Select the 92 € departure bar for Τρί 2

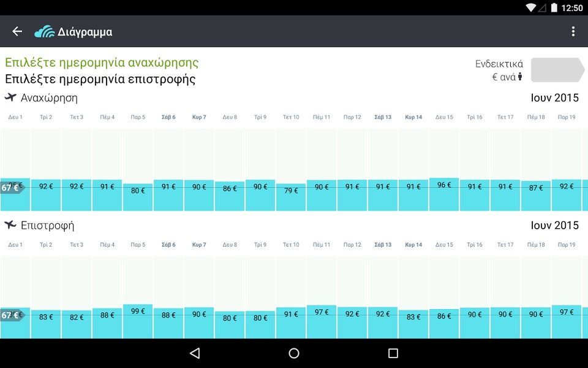point(46,195)
